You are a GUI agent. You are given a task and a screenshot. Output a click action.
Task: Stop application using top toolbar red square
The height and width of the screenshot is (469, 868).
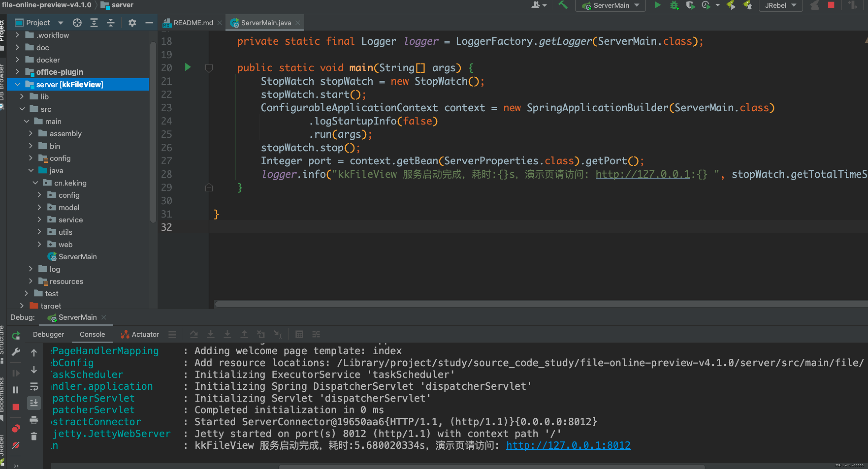click(831, 5)
